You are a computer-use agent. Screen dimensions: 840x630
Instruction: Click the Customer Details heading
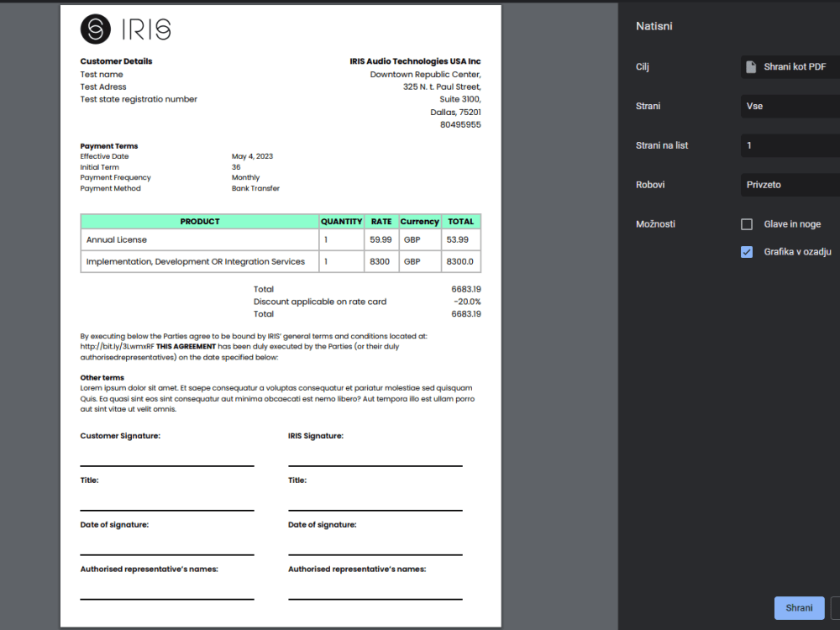[x=116, y=61]
